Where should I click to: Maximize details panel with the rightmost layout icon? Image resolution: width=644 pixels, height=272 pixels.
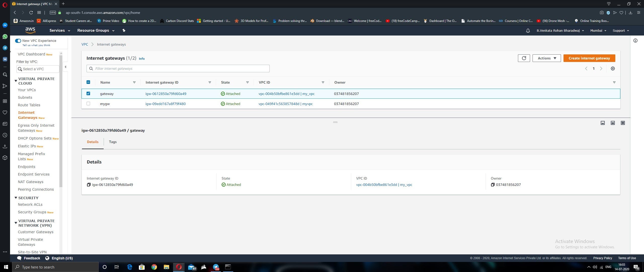623,123
